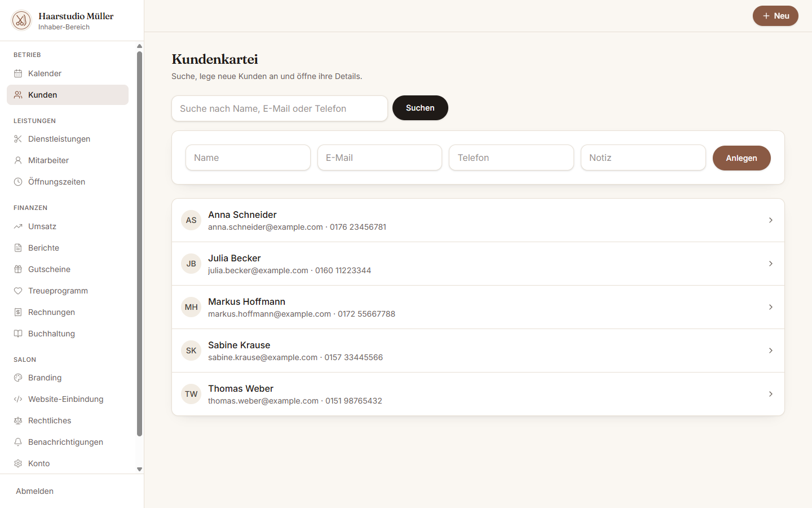Viewport: 812px width, 508px height.
Task: Click the Anlegen button
Action: [x=742, y=158]
